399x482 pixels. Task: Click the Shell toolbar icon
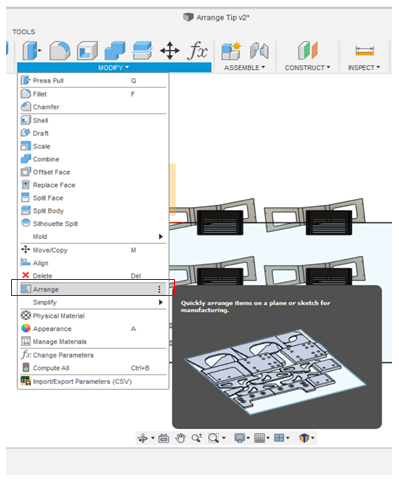87,51
